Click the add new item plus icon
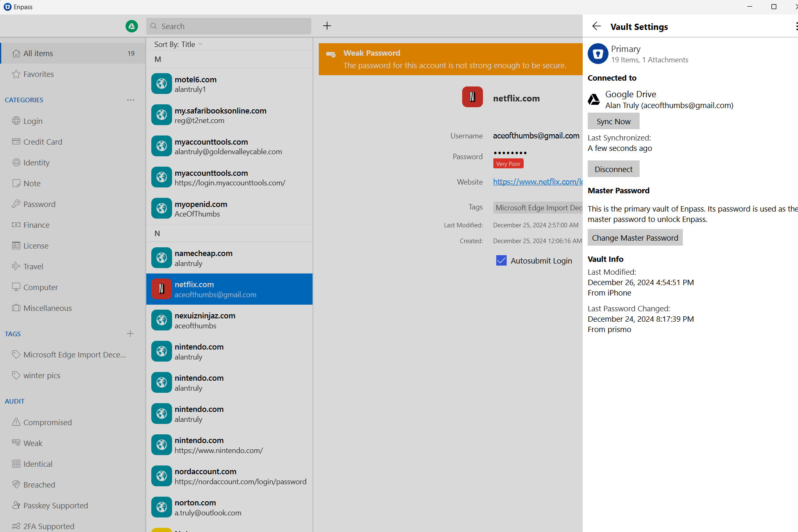The height and width of the screenshot is (532, 798). click(x=327, y=25)
